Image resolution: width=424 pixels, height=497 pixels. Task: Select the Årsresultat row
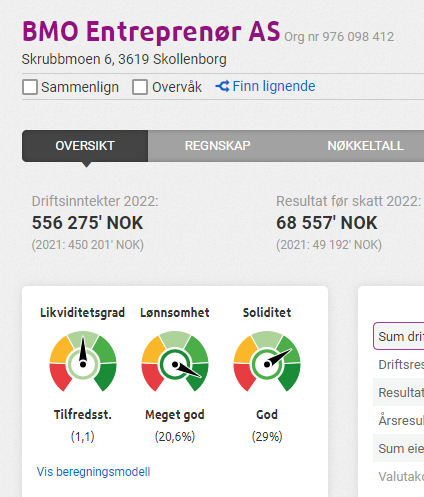click(399, 420)
